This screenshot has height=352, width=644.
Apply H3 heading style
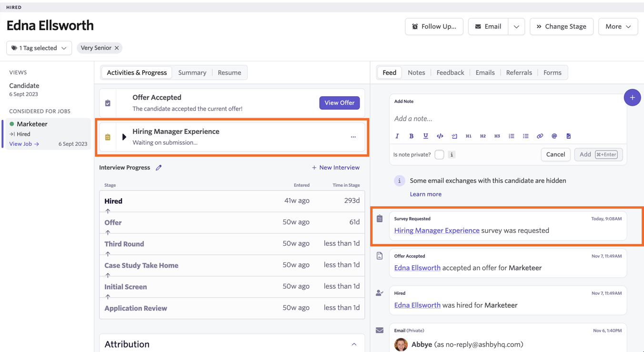497,136
